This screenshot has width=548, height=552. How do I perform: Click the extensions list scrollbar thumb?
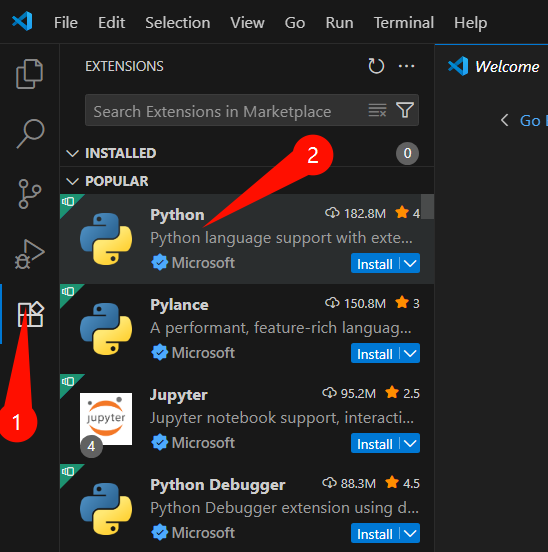(x=427, y=207)
